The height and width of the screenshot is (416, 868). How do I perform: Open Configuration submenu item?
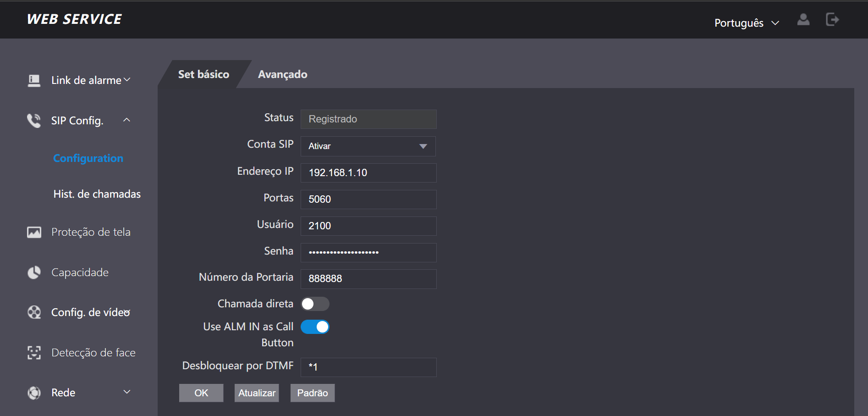(88, 158)
